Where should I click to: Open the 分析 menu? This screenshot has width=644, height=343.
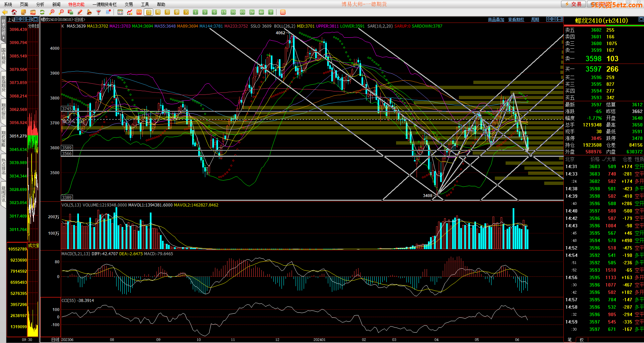[40, 4]
